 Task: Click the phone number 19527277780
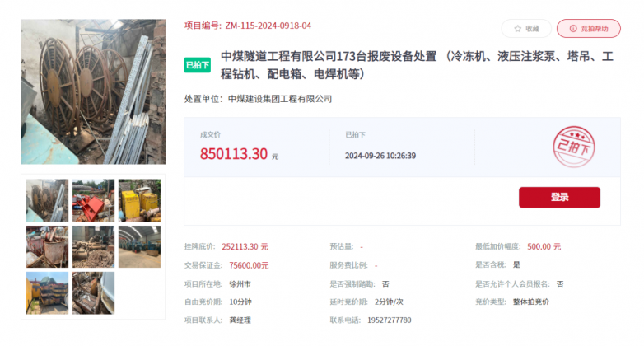[390, 320]
